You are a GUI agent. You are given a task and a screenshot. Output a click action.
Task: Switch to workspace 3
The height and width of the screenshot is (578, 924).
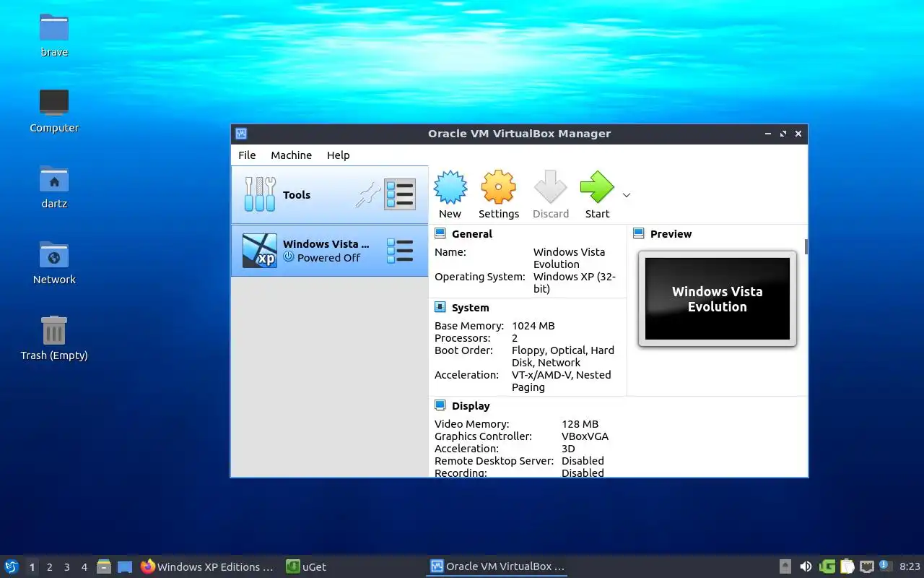click(67, 567)
